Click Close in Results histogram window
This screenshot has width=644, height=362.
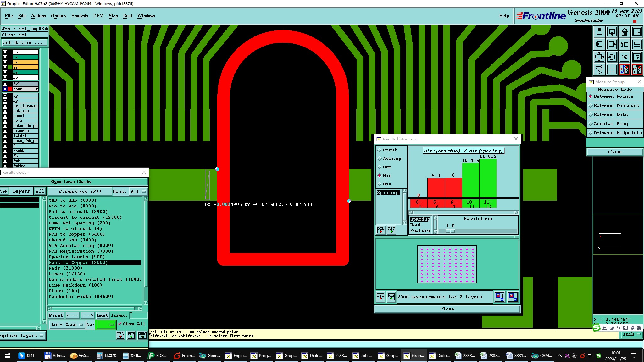click(x=447, y=309)
